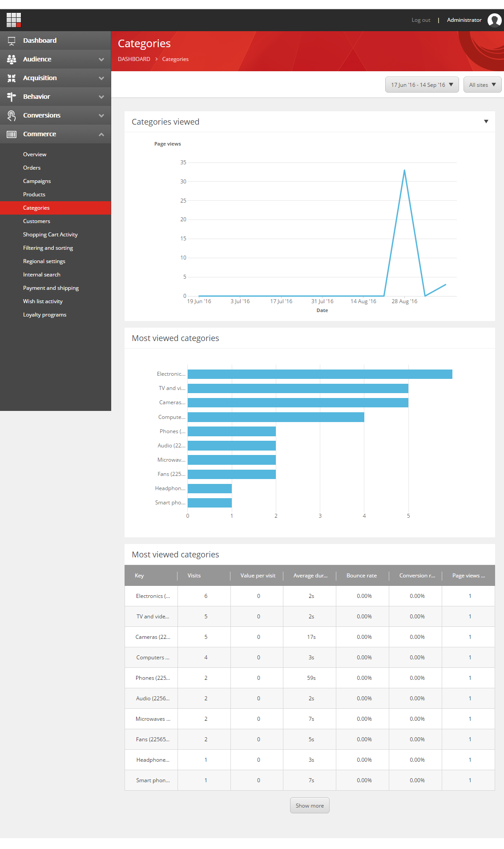Click the Acquisition arrows icon
This screenshot has height=849, width=504.
12,78
